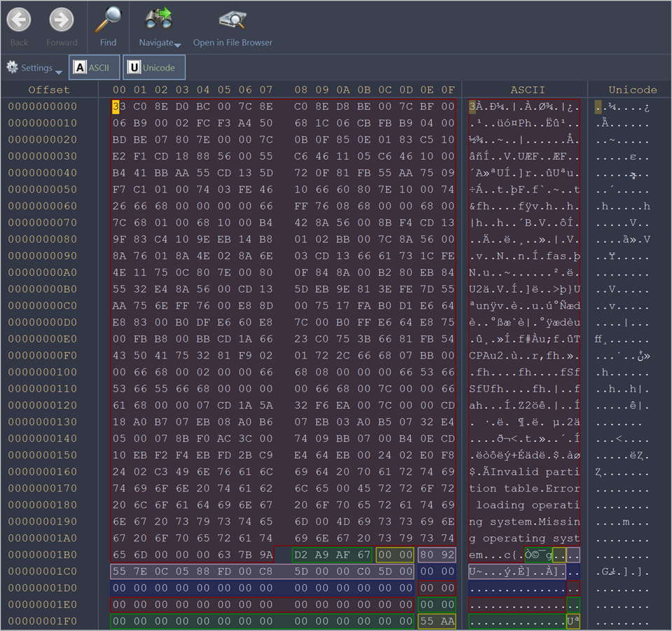The width and height of the screenshot is (672, 631).
Task: Open Find using the magnifying glass
Action: coord(108,20)
